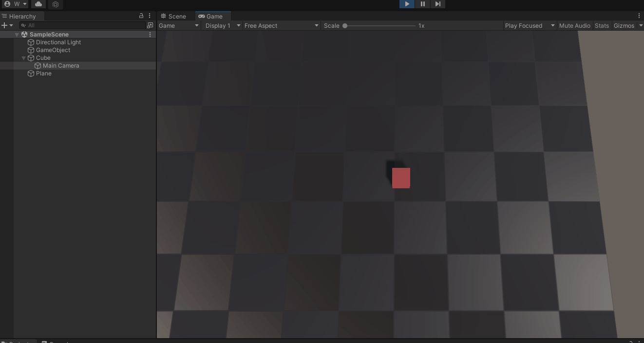Open Unity cloud services icon

pyautogui.click(x=38, y=4)
